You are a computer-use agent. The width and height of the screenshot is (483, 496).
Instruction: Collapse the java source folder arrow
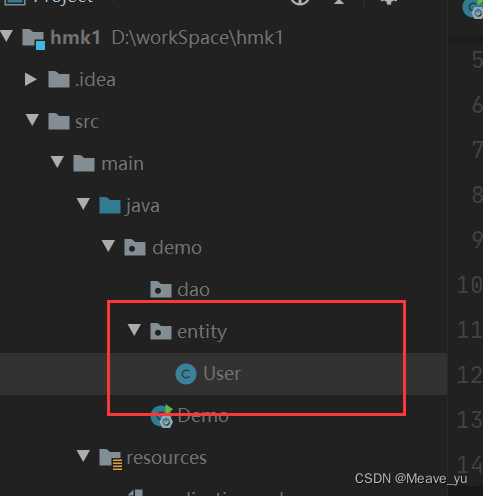click(x=83, y=203)
